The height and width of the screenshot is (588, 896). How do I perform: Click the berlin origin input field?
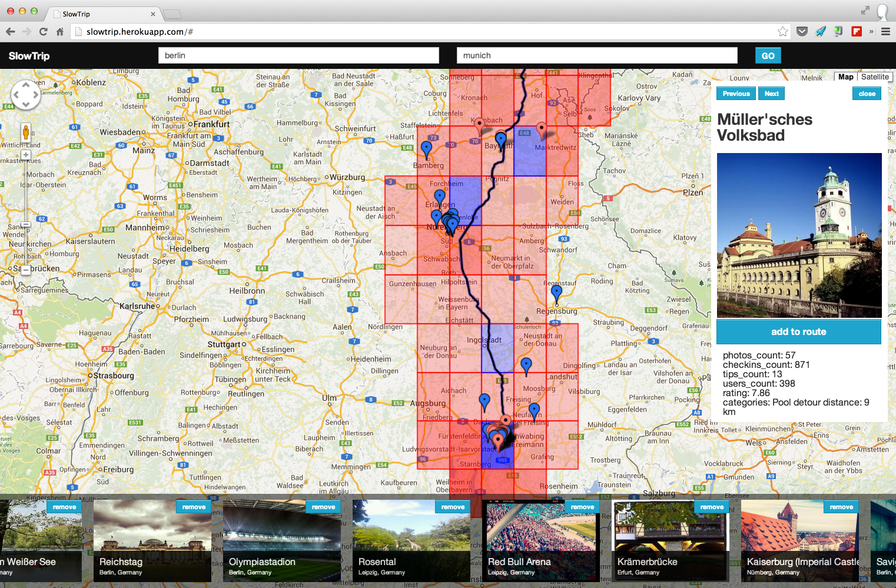(298, 55)
